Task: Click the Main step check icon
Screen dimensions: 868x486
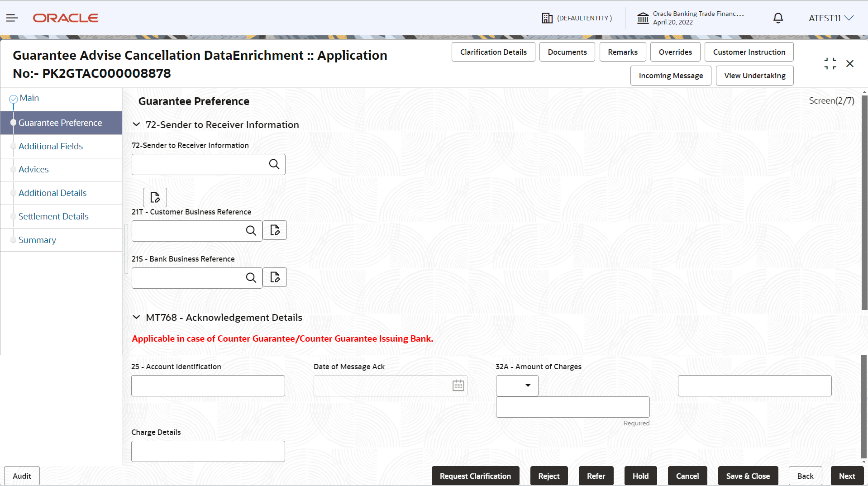Action: [x=14, y=99]
